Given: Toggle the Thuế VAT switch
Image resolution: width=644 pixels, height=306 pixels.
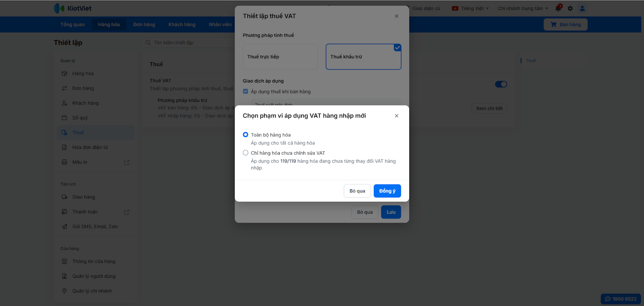Looking at the screenshot, I should tap(501, 84).
